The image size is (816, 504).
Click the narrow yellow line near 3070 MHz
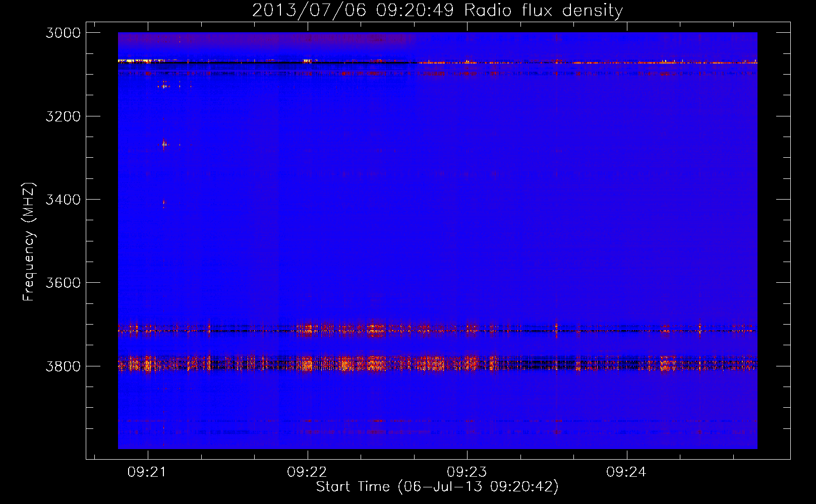[x=437, y=62]
